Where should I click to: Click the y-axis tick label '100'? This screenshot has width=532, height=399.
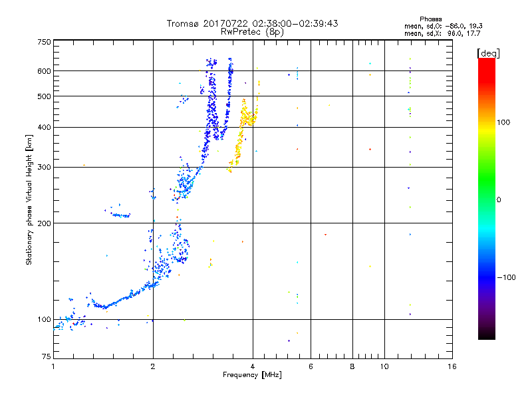coord(44,319)
